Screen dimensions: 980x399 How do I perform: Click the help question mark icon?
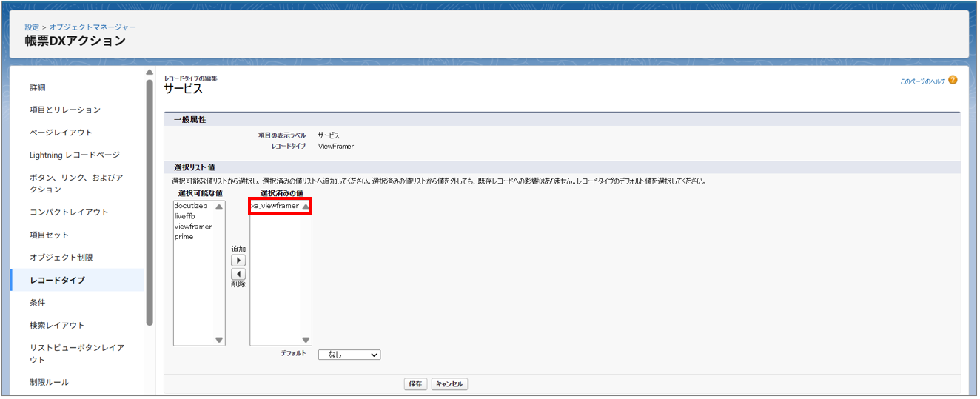click(x=953, y=80)
